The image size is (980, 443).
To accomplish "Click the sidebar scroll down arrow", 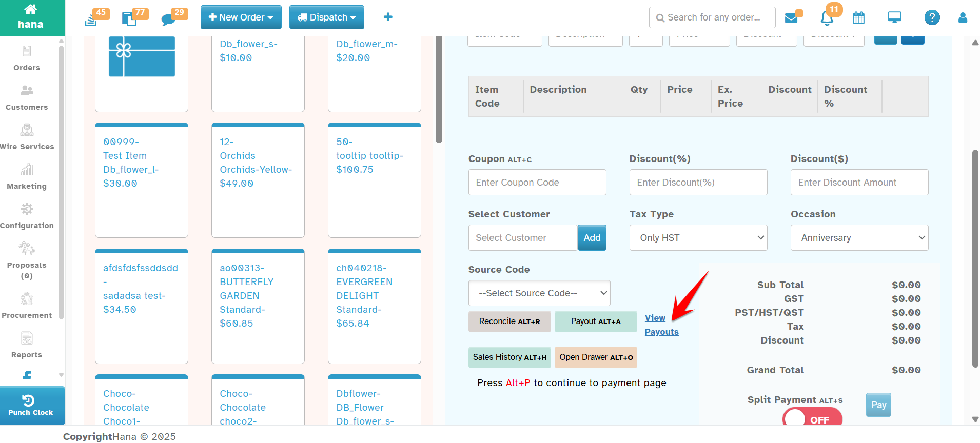I will 61,375.
